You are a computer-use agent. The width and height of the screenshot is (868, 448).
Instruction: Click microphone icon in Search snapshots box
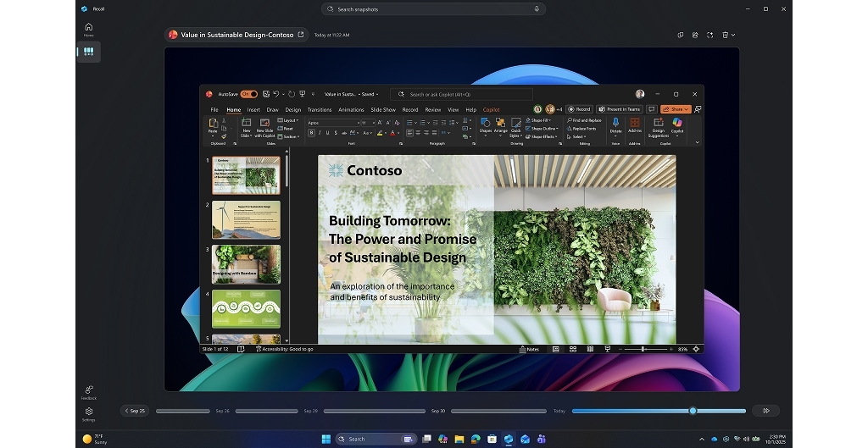(x=537, y=8)
